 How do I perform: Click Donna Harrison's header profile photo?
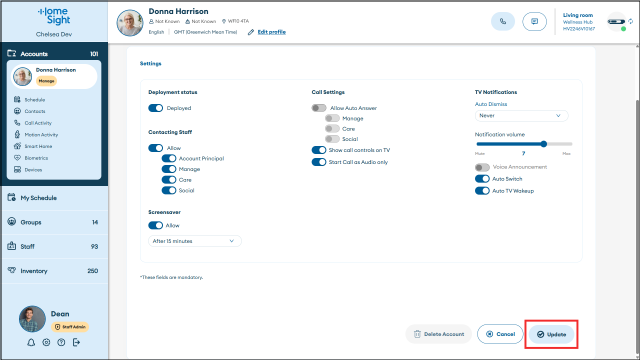[130, 23]
